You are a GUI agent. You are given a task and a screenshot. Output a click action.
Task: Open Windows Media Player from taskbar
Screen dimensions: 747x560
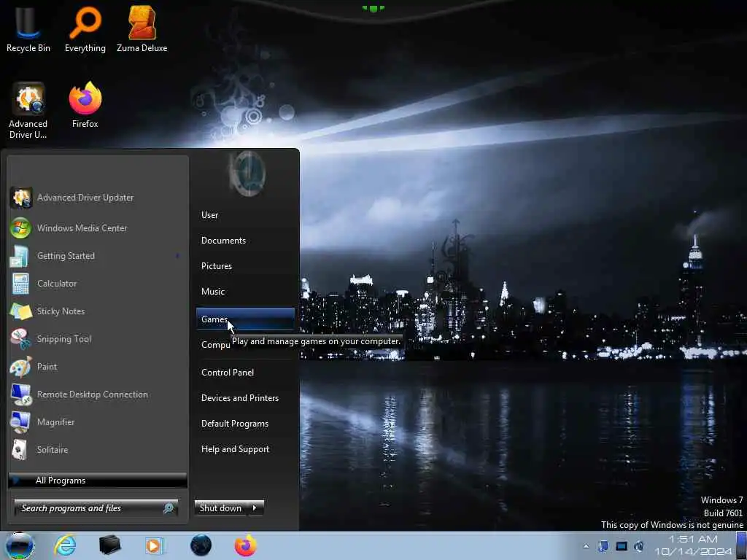[155, 545]
